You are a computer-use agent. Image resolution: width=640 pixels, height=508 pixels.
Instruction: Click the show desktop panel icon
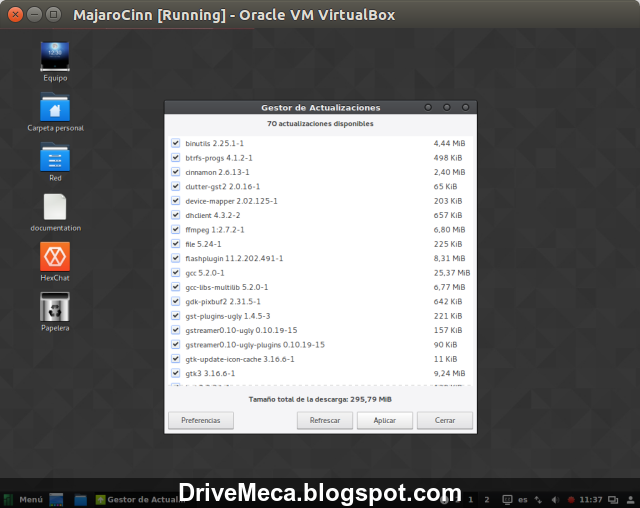56,499
